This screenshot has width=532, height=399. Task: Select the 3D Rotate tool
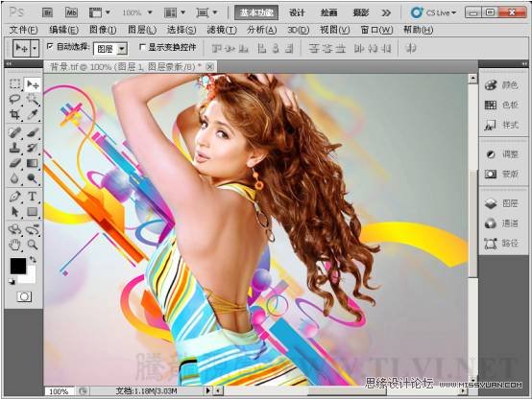14,229
